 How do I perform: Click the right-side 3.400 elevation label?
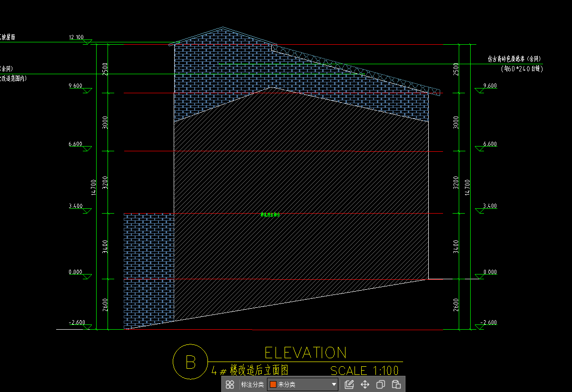point(490,206)
